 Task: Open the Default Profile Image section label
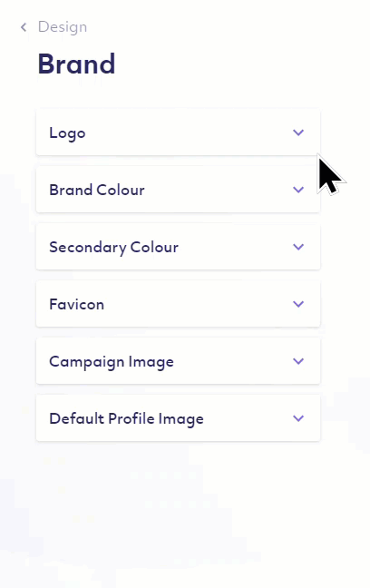click(126, 419)
